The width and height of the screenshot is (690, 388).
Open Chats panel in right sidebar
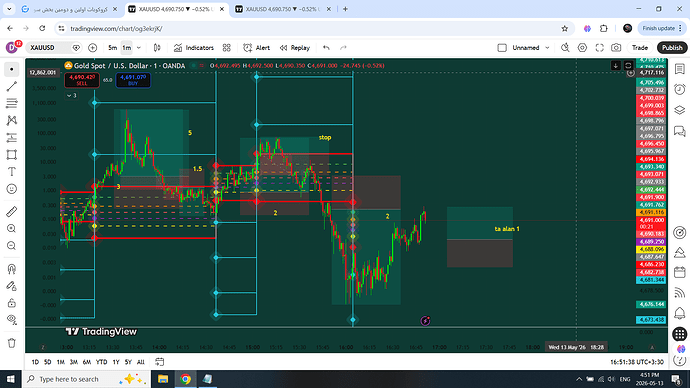click(x=680, y=131)
